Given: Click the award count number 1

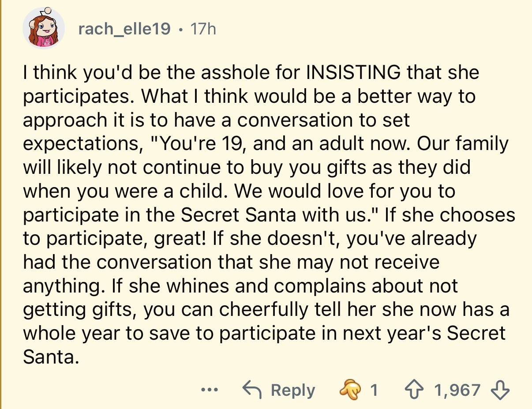Looking at the screenshot, I should coord(374,390).
